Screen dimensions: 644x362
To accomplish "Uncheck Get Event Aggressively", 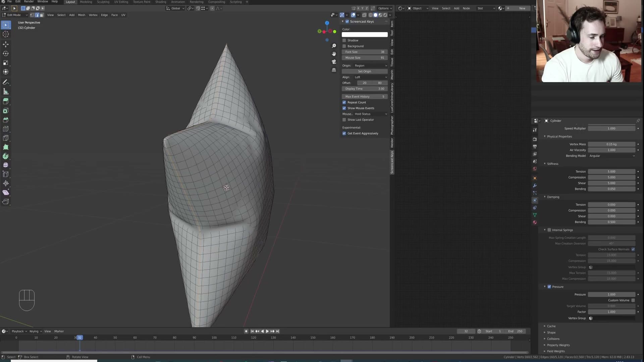I will click(344, 133).
